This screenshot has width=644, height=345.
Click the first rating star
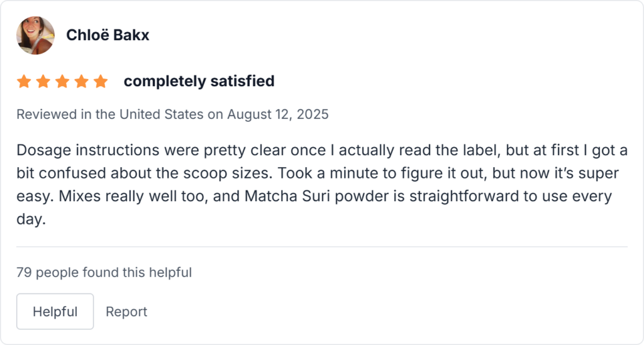coord(24,82)
